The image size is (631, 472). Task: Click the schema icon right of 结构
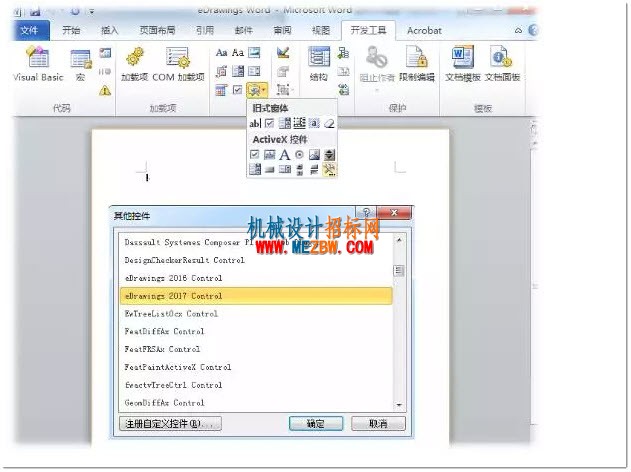[343, 53]
